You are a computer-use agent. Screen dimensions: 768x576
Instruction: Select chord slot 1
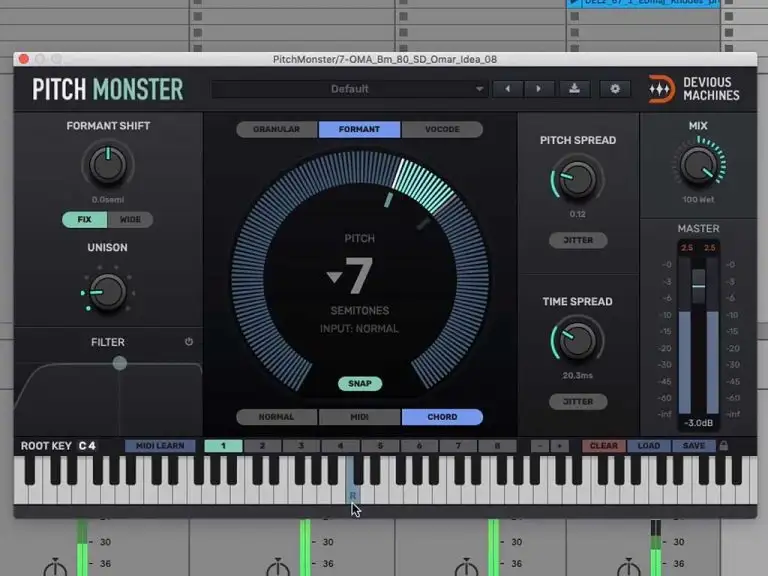(x=223, y=446)
